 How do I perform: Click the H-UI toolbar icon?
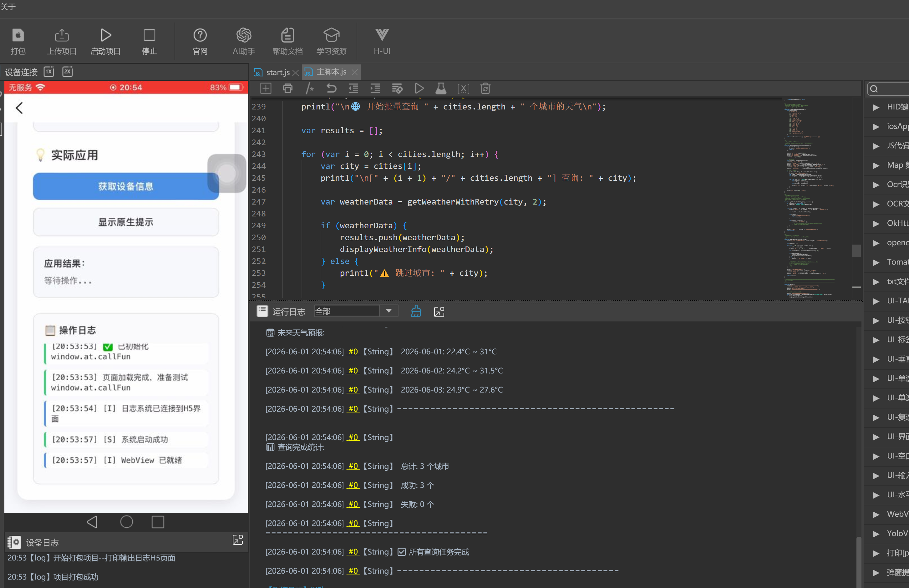[x=382, y=35]
